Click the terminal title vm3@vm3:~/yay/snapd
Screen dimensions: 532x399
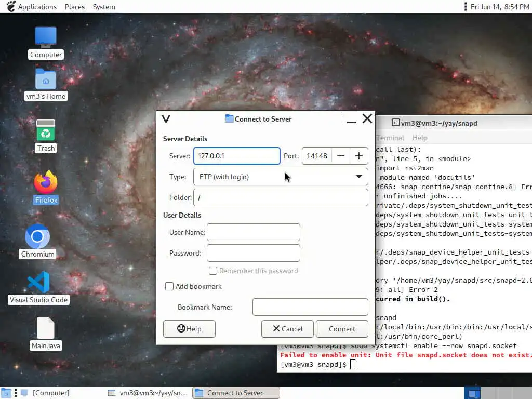[x=439, y=123]
